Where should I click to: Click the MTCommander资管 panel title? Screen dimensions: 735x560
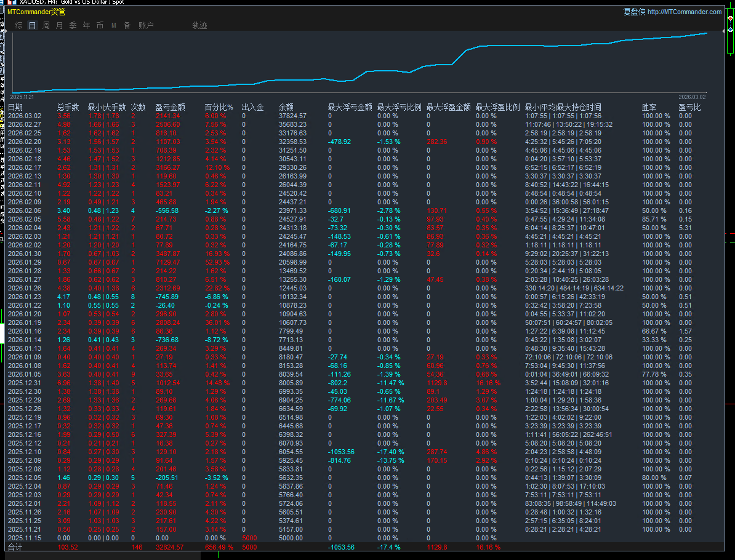click(36, 12)
